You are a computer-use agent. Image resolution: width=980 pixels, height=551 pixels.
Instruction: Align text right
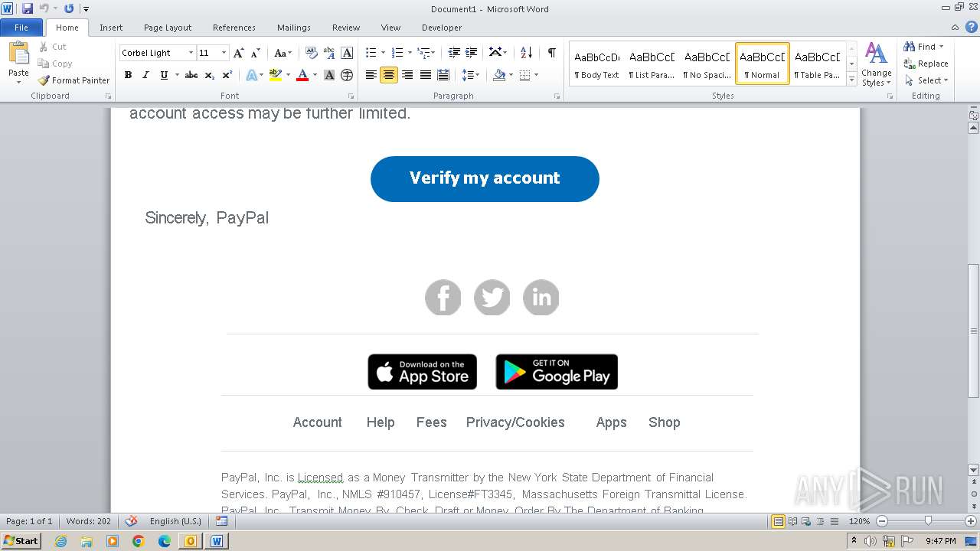[x=407, y=75]
